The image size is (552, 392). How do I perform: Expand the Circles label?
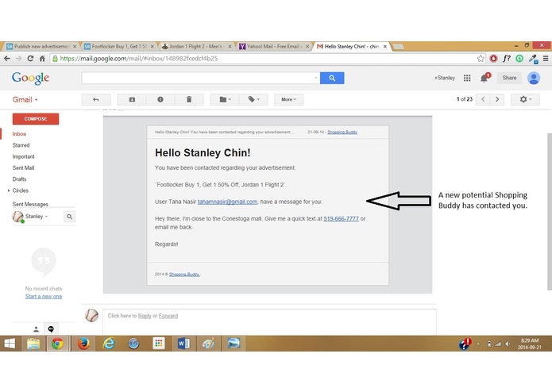click(9, 190)
